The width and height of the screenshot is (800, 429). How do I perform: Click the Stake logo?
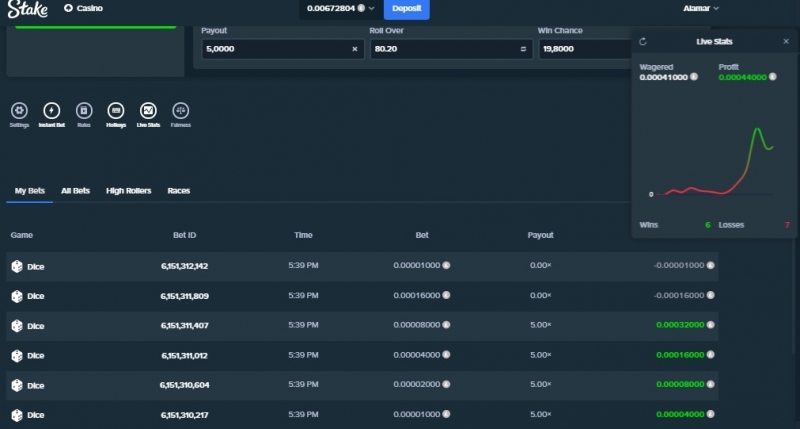pyautogui.click(x=28, y=9)
